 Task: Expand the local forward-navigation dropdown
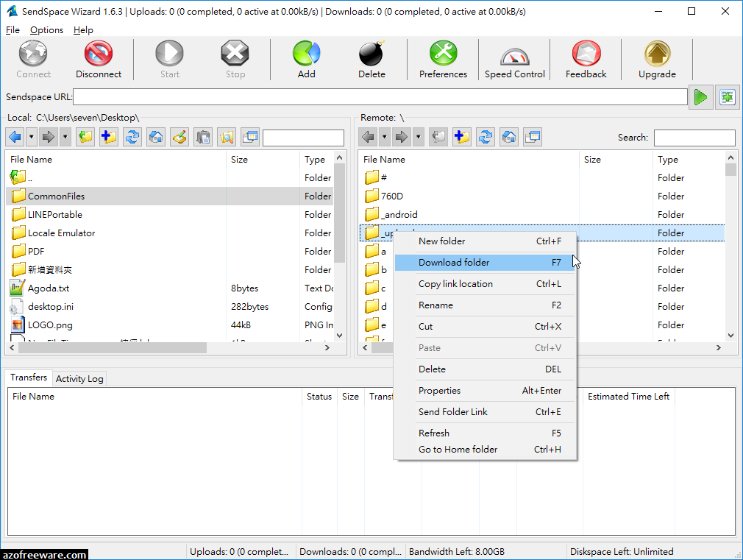pyautogui.click(x=64, y=137)
